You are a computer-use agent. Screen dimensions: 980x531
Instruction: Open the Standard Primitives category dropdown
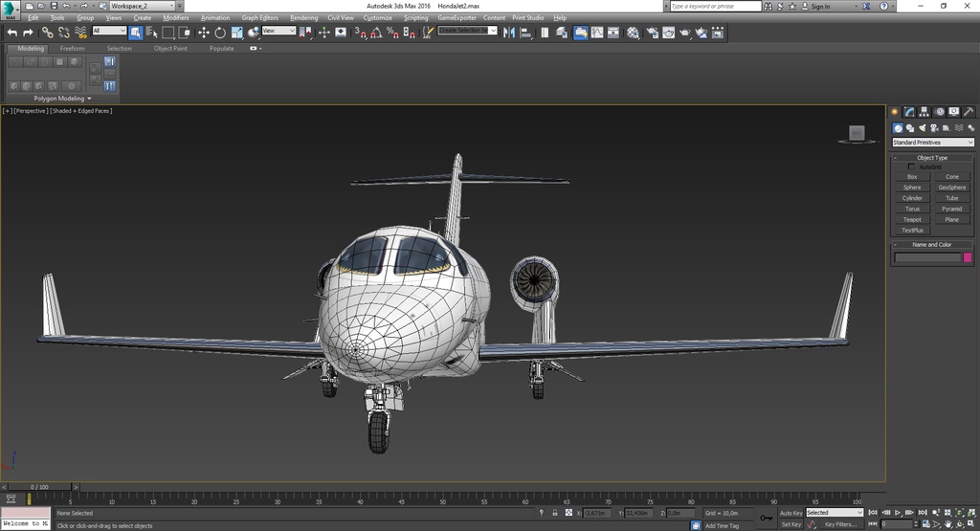point(932,143)
